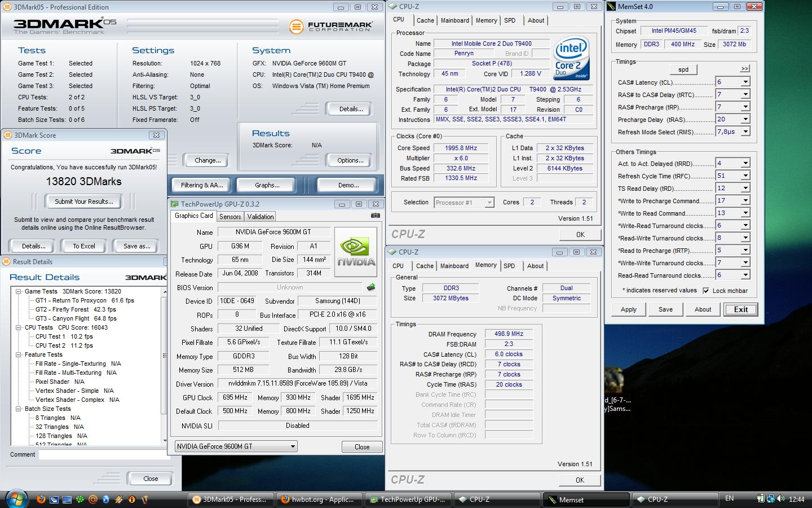Viewport: 812px width, 508px height.
Task: Click Submit Your Results button
Action: tap(83, 202)
